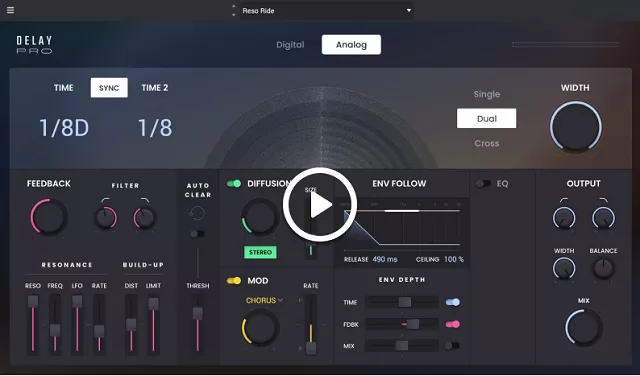This screenshot has height=376, width=640.
Task: Select the Analog mode tab
Action: [351, 44]
